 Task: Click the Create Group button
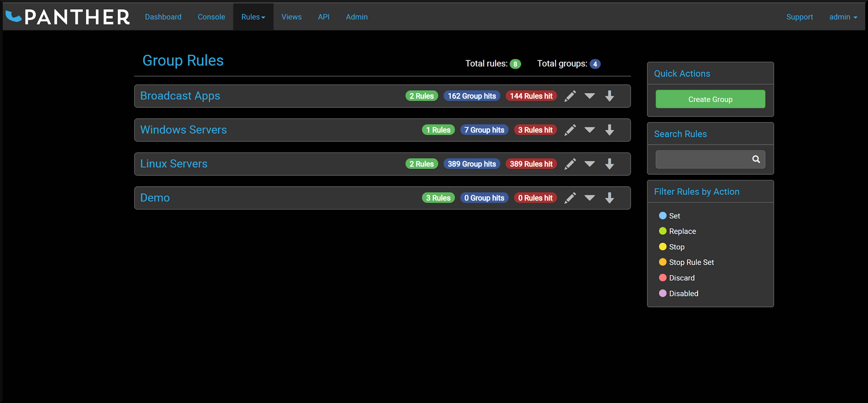click(x=710, y=99)
